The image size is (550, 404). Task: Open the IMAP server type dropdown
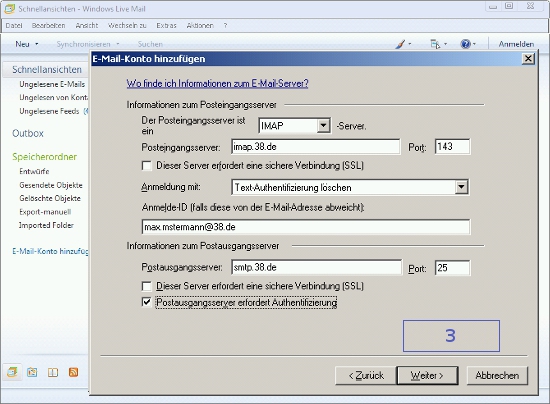323,126
